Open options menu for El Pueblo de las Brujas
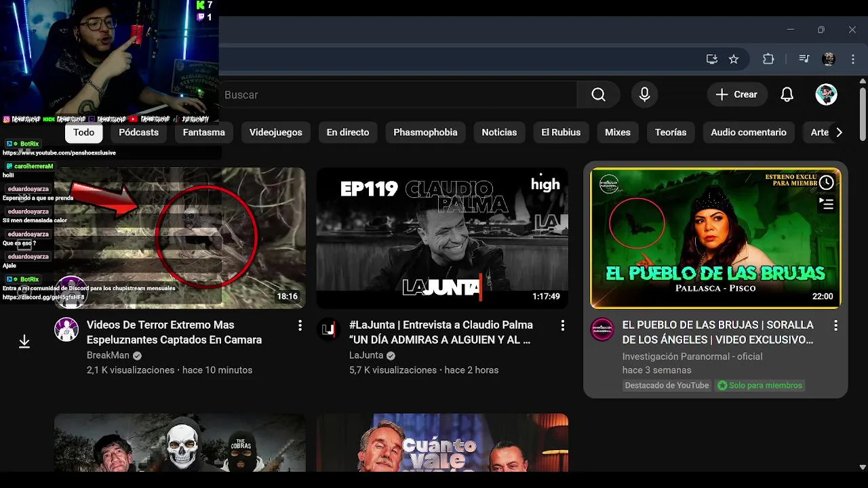868x488 pixels. coord(835,326)
